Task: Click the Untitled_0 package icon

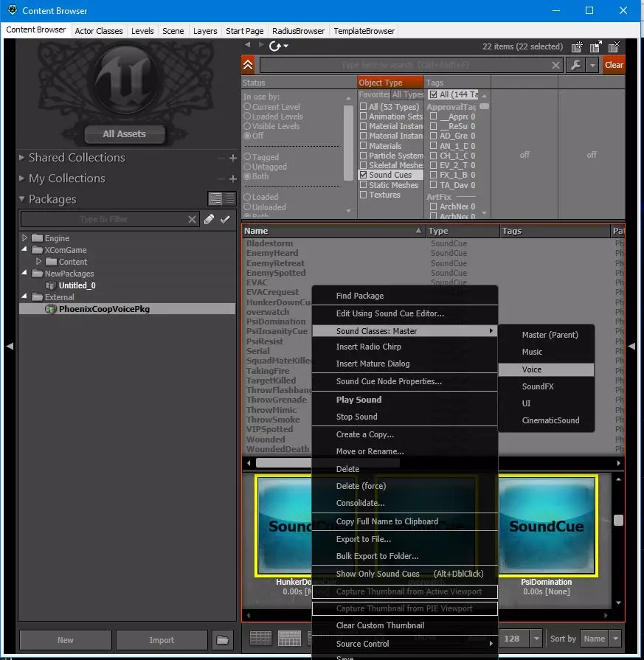Action: 51,285
